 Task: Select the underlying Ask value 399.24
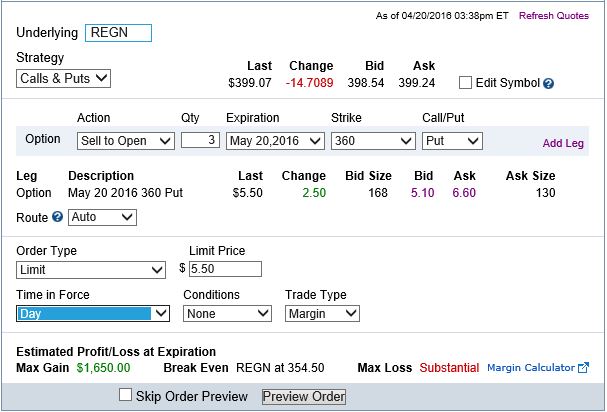417,83
